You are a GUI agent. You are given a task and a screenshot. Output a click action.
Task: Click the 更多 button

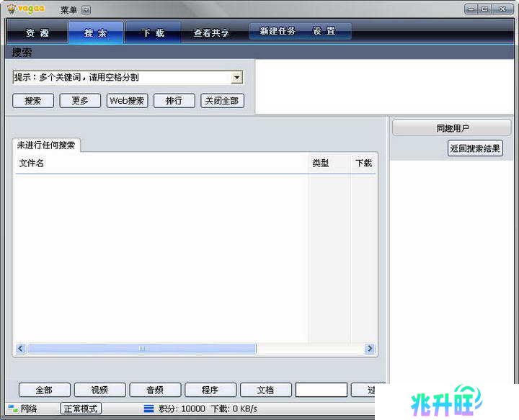(80, 101)
